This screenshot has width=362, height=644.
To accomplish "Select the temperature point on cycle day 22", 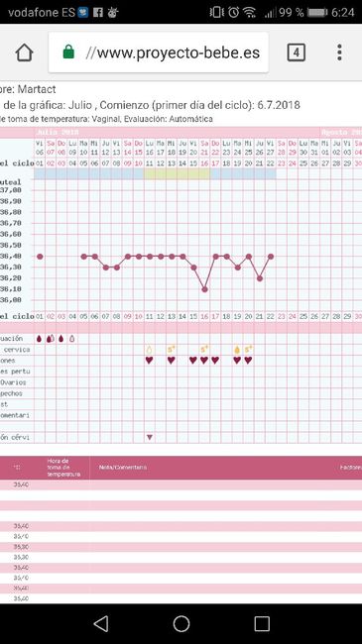I will [x=271, y=257].
